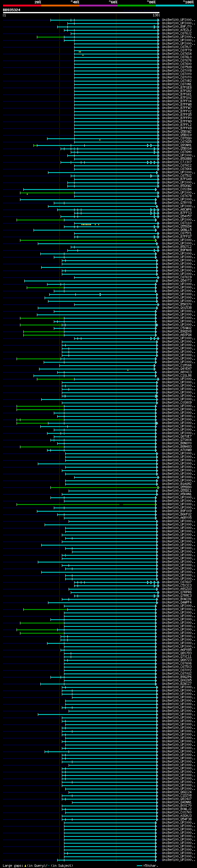The height and width of the screenshot is (868, 197).
Task: Click the 138 query end position label
Action: click(155, 15)
